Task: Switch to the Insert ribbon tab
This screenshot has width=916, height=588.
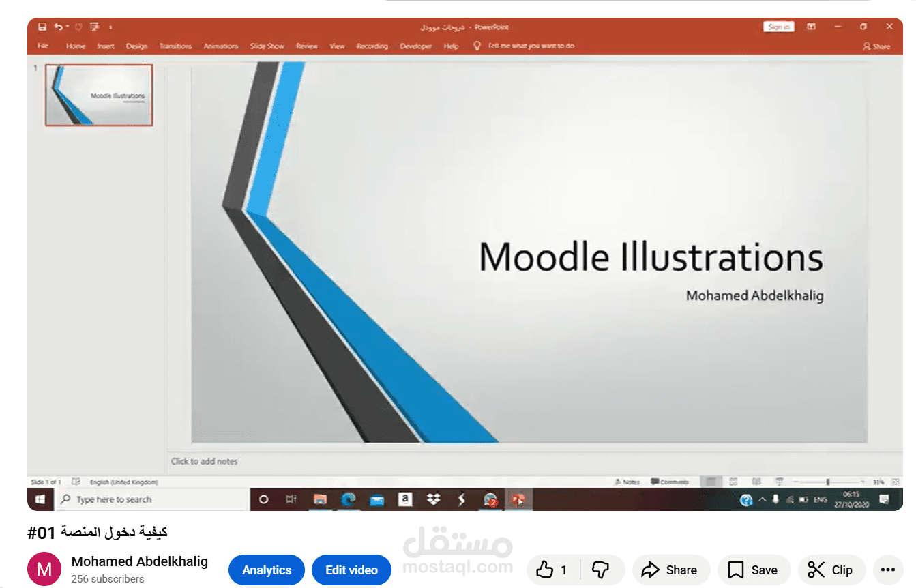Action: pyautogui.click(x=106, y=46)
